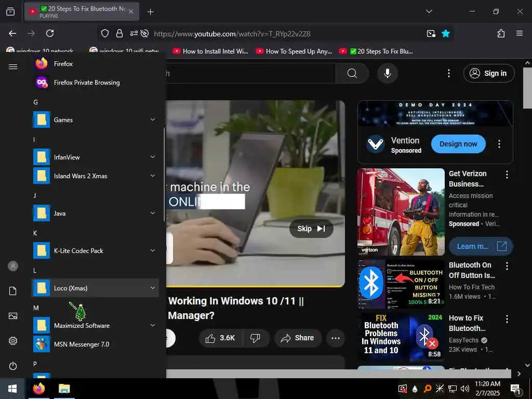Click the YouTube search magnifier button
The width and height of the screenshot is (532, 399).
(x=352, y=73)
